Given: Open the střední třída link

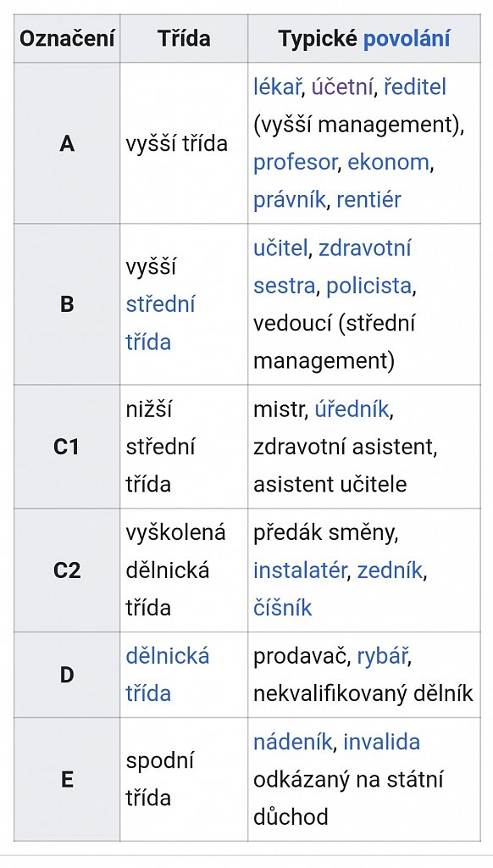Looking at the screenshot, I should [x=160, y=323].
